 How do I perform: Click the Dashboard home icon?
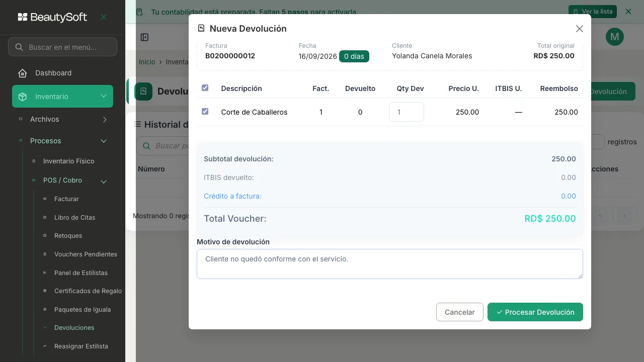pos(23,73)
